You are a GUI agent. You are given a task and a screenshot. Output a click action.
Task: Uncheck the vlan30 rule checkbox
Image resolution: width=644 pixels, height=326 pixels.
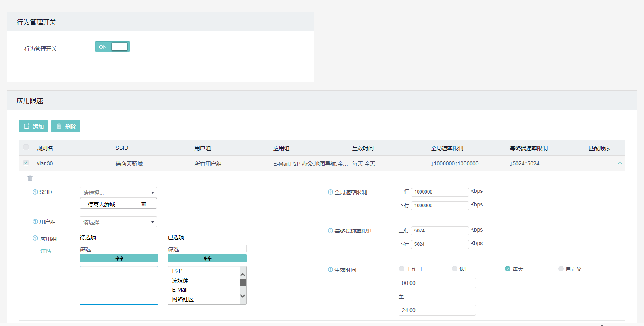point(26,163)
